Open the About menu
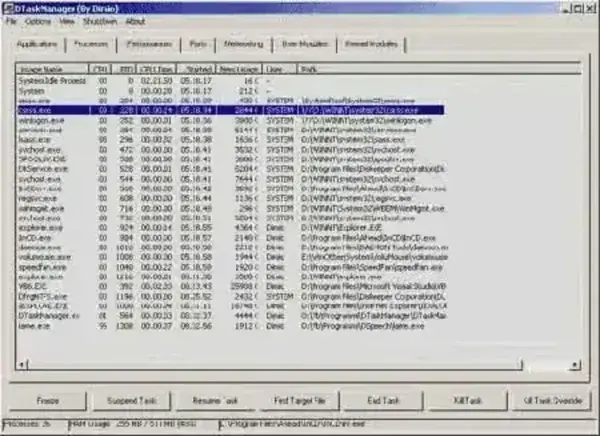This screenshot has width=600, height=436. point(135,21)
